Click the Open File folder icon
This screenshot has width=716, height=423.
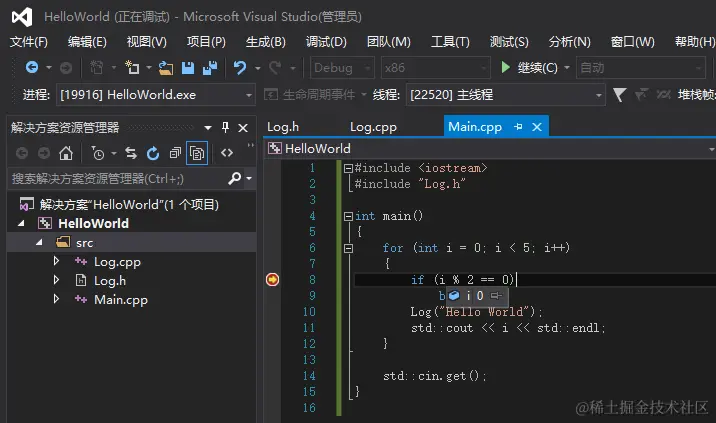click(x=166, y=68)
